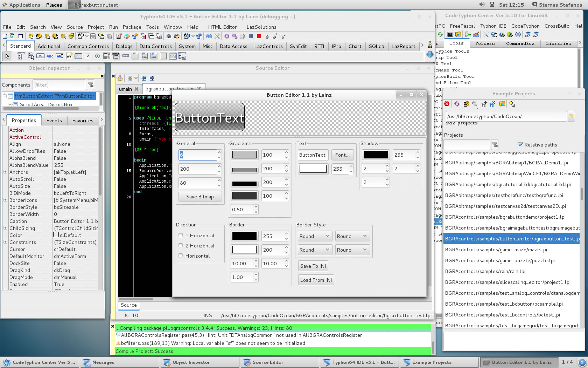Image resolution: width=588 pixels, height=368 pixels.
Task: Click the Font... button
Action: pos(342,155)
